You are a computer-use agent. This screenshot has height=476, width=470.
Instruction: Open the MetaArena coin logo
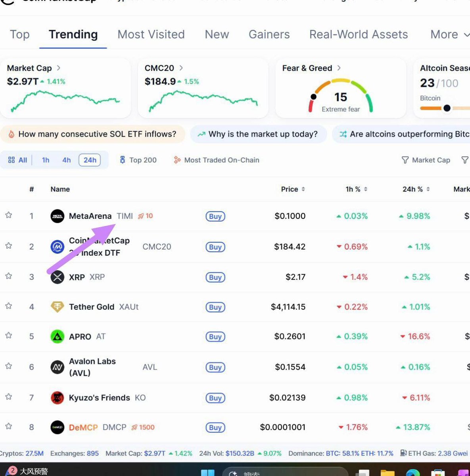[x=58, y=216]
